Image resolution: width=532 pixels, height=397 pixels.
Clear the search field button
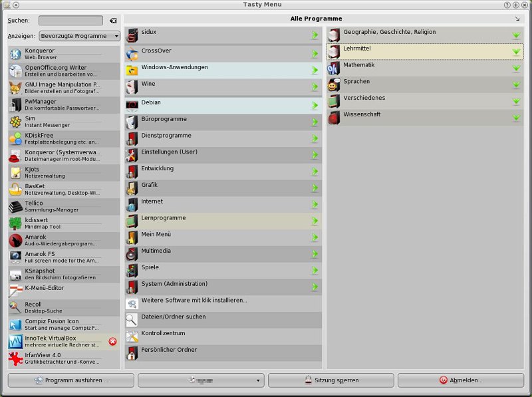pyautogui.click(x=113, y=21)
